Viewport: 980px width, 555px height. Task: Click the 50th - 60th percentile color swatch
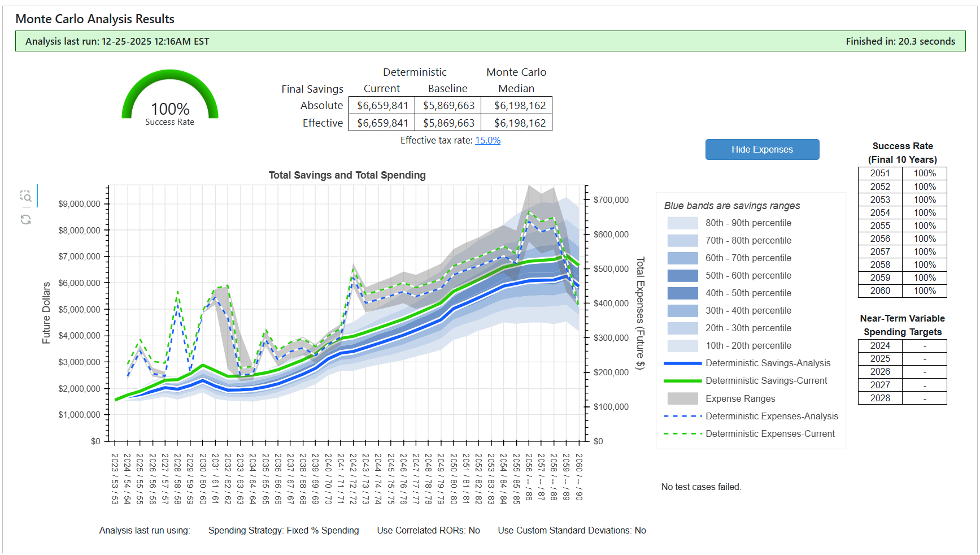[x=682, y=276]
